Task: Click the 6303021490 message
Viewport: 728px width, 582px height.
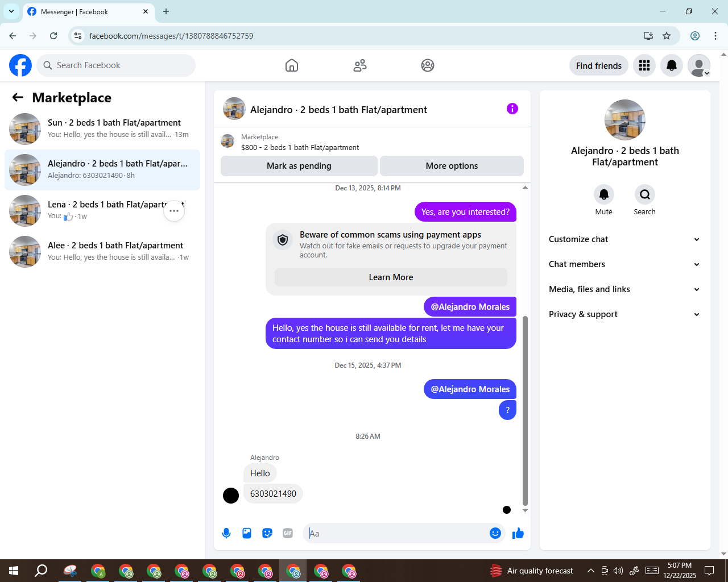Action: click(273, 494)
